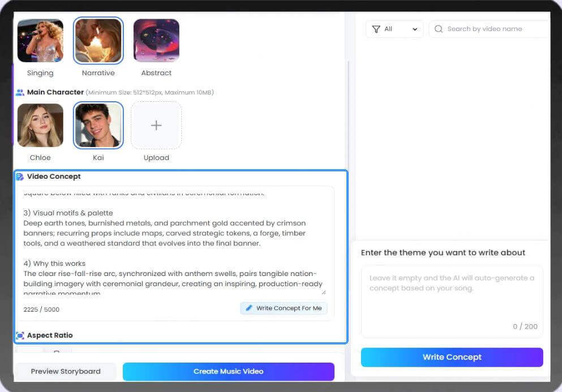Click the Video Concept document icon
The width and height of the screenshot is (562, 392).
click(20, 176)
